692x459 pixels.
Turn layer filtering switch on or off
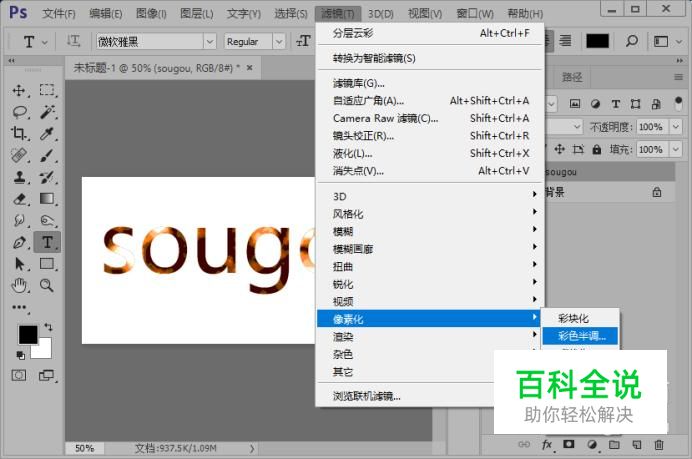678,104
